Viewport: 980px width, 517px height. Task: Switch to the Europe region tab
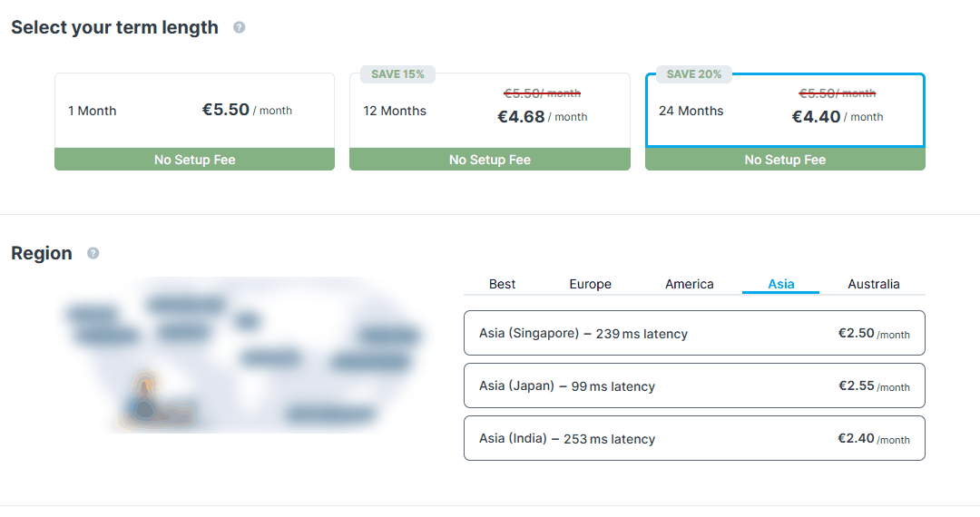(x=590, y=284)
